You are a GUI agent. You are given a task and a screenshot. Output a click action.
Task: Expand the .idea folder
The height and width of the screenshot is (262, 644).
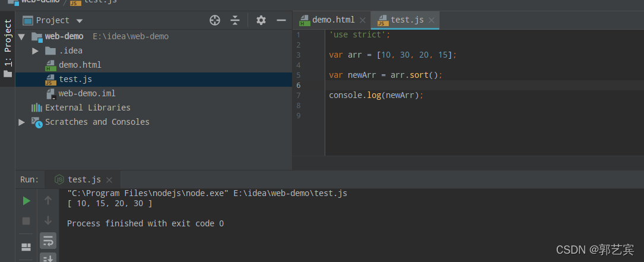click(36, 51)
